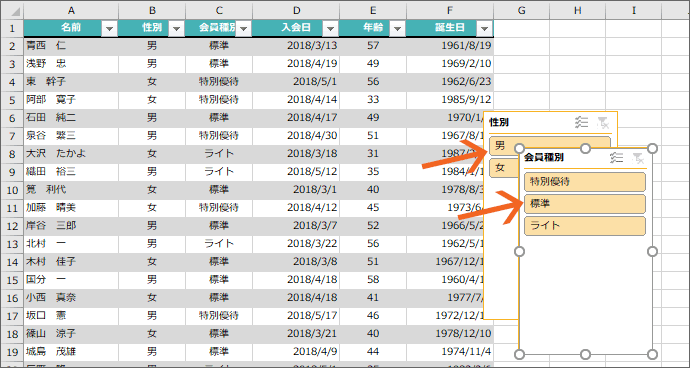Click cell containing 石田 純二
690x368 pixels.
[71, 118]
